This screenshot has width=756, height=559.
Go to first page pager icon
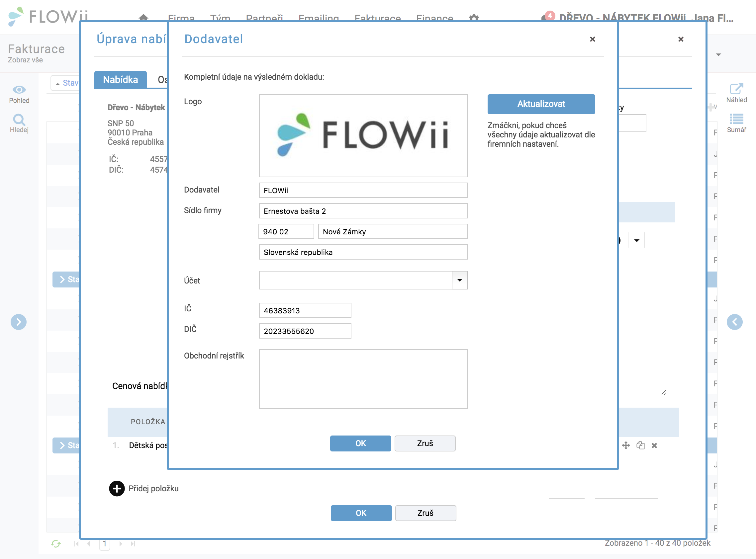(76, 543)
